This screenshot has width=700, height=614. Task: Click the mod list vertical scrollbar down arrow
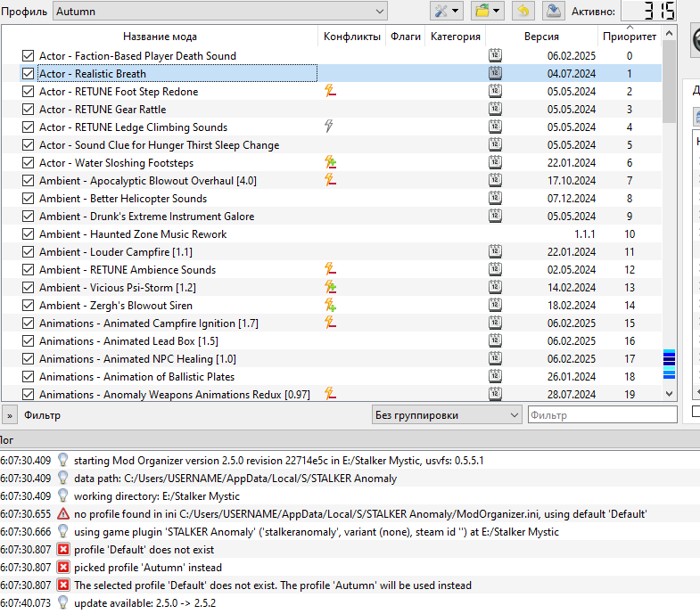[x=670, y=393]
